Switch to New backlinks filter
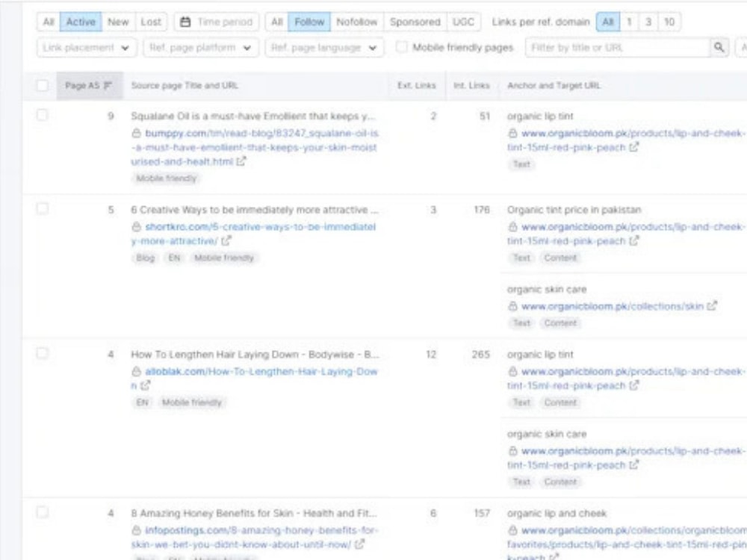Image resolution: width=747 pixels, height=560 pixels. [118, 22]
